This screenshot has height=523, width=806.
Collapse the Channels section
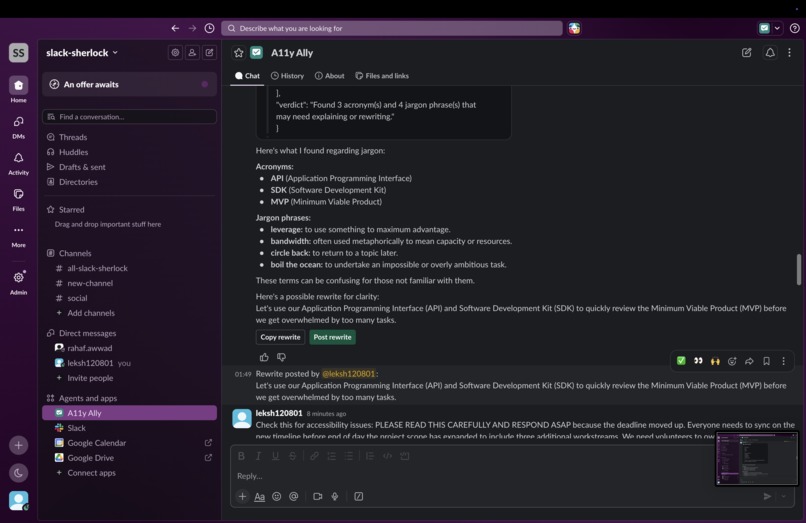pyautogui.click(x=75, y=253)
